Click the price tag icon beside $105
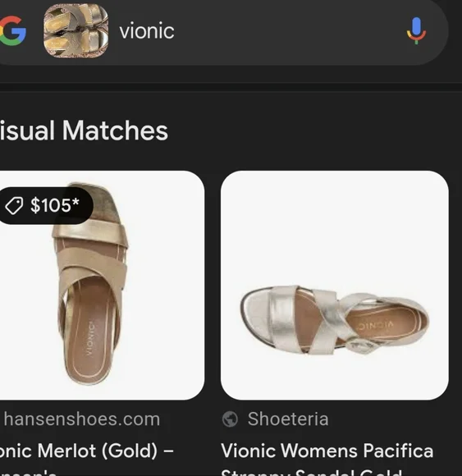This screenshot has height=476, width=462. pos(14,205)
